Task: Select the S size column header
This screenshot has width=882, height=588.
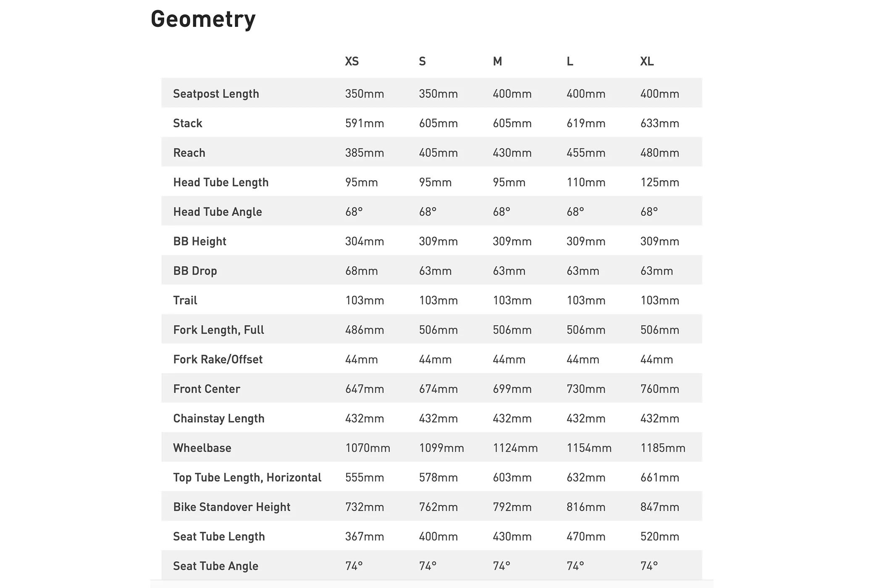Action: tap(422, 61)
